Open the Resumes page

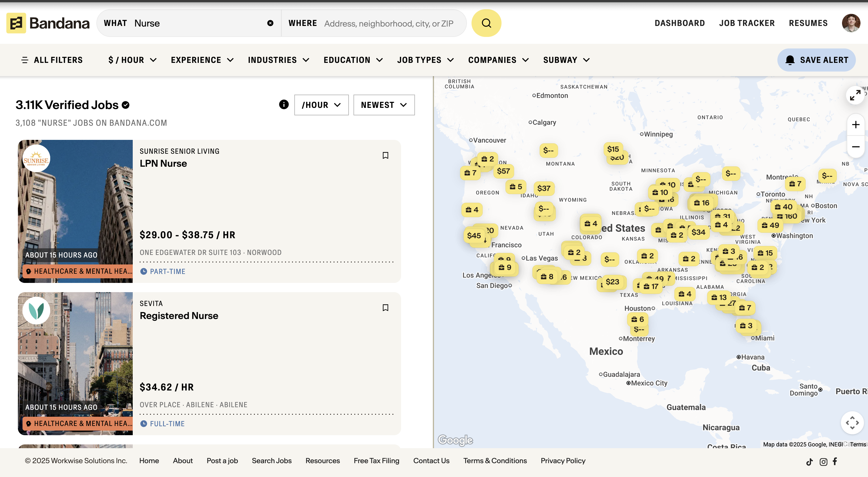click(808, 23)
